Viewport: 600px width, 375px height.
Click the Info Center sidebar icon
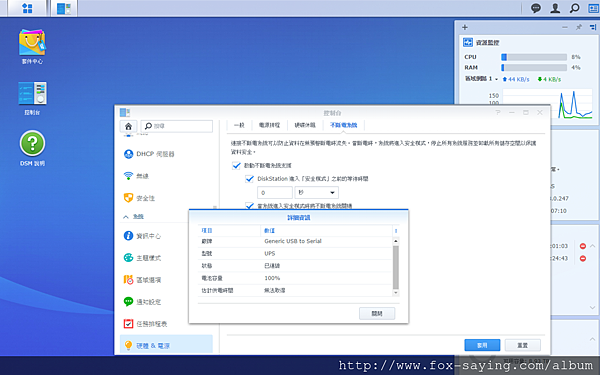pyautogui.click(x=128, y=236)
